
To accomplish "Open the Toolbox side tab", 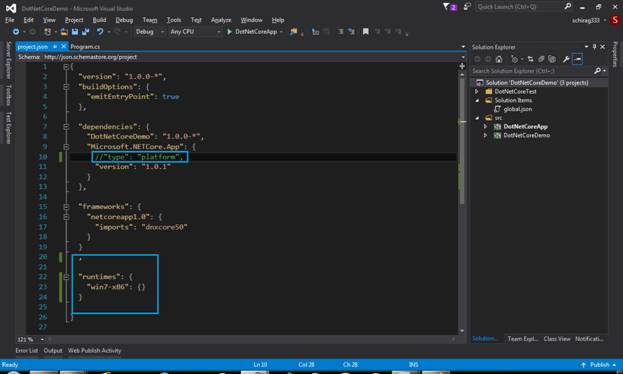I will coord(8,95).
